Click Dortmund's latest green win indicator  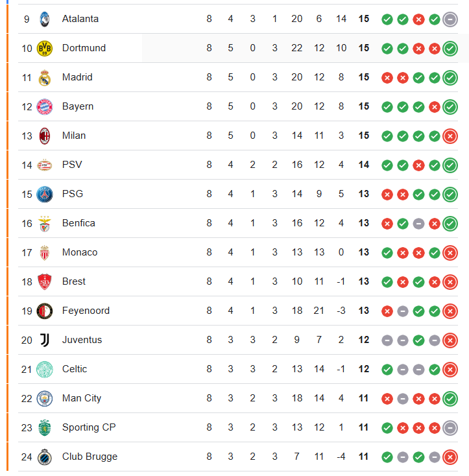pos(450,49)
